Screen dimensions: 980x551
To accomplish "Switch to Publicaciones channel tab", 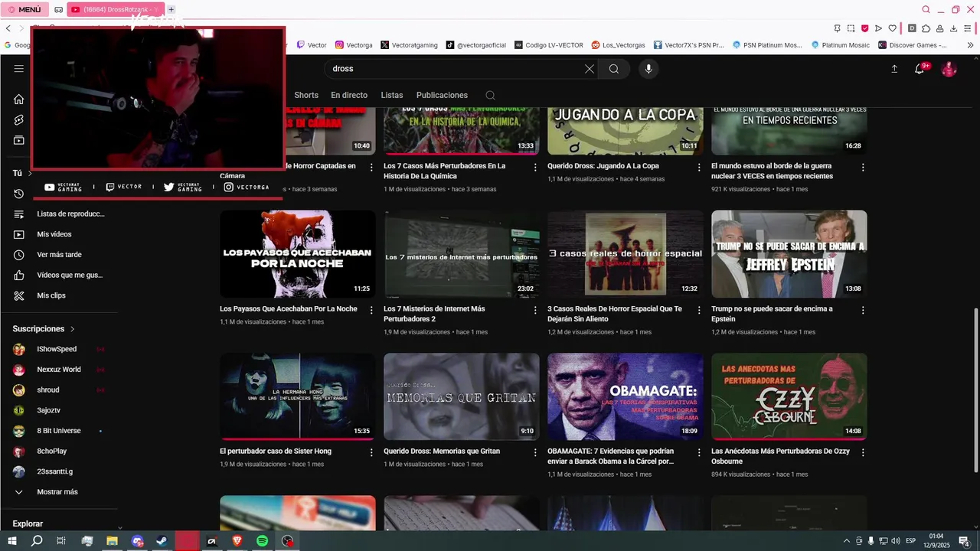I will click(x=442, y=96).
